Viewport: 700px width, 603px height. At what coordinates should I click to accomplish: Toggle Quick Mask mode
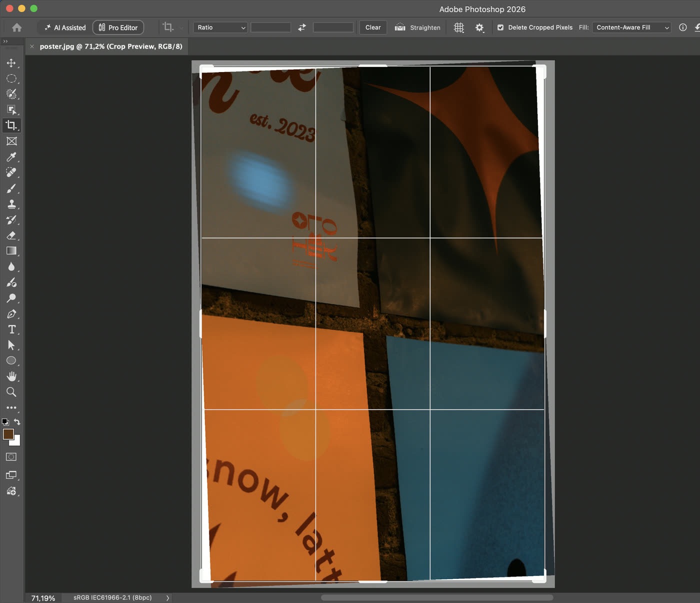(11, 457)
